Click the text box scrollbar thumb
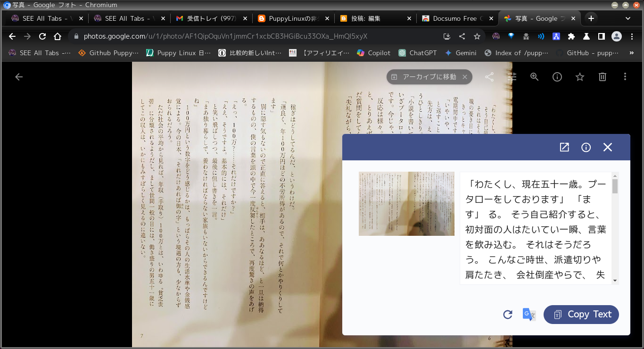 615,186
